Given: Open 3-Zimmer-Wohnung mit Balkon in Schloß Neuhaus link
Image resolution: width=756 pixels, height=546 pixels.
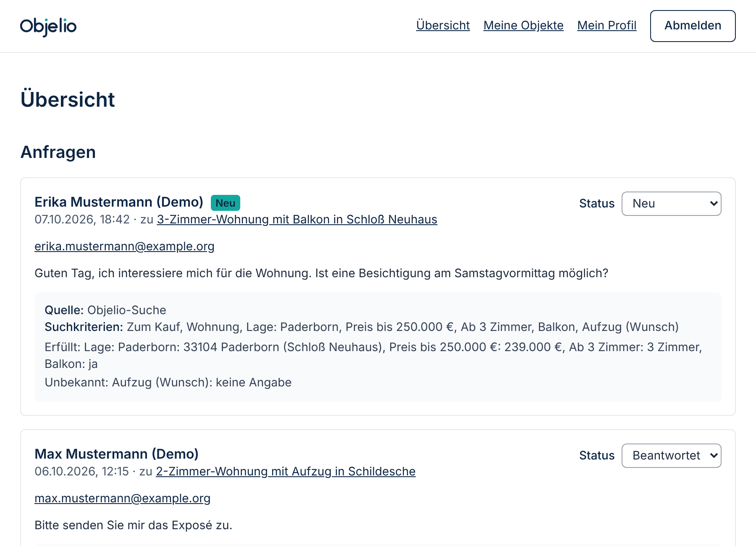Looking at the screenshot, I should (297, 220).
